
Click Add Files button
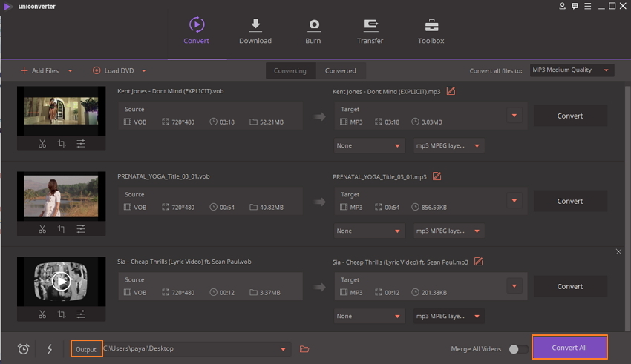pyautogui.click(x=39, y=70)
